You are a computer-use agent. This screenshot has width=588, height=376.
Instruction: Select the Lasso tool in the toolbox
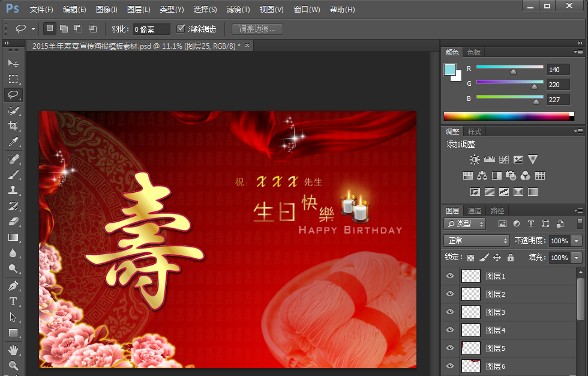pyautogui.click(x=13, y=94)
